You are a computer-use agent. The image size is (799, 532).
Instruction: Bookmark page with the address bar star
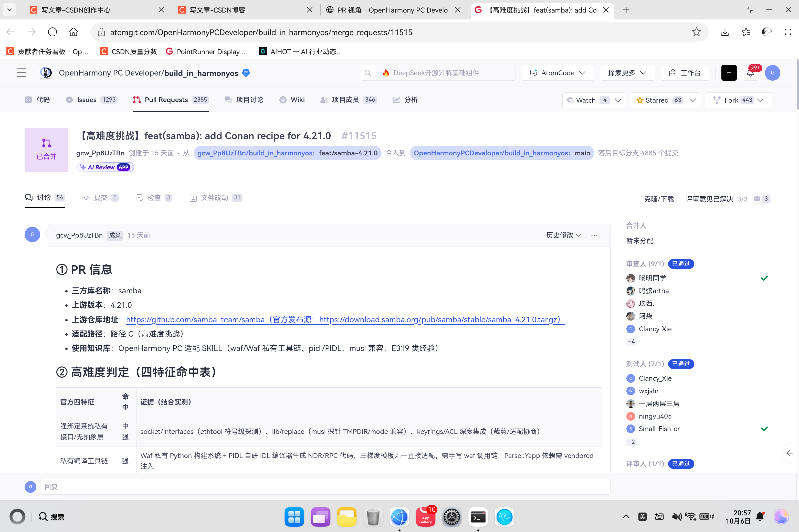click(x=697, y=32)
